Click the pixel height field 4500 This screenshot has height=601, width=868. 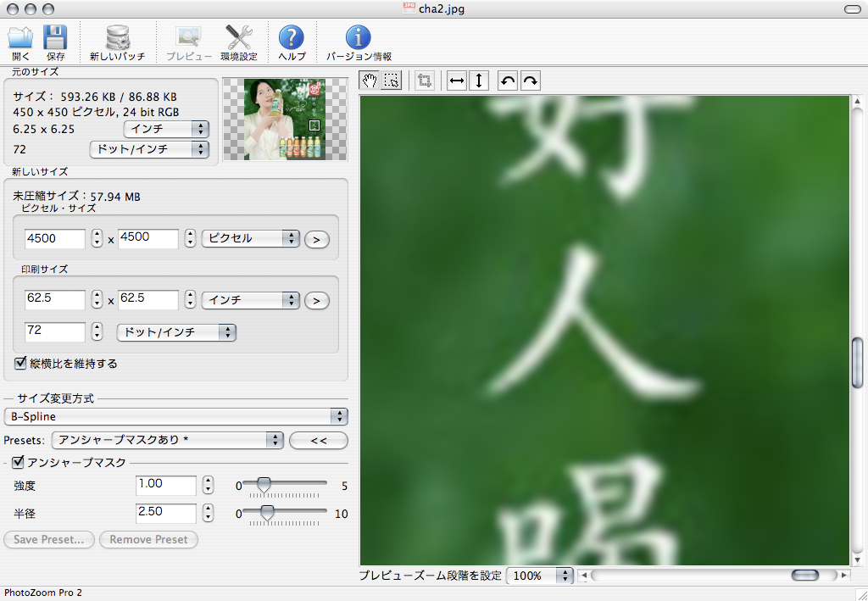pos(148,238)
